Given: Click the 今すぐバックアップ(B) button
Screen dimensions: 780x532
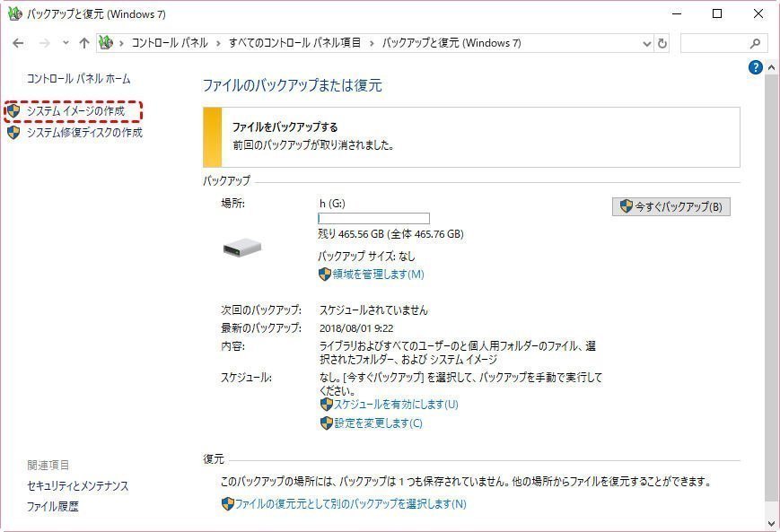Looking at the screenshot, I should click(x=671, y=206).
